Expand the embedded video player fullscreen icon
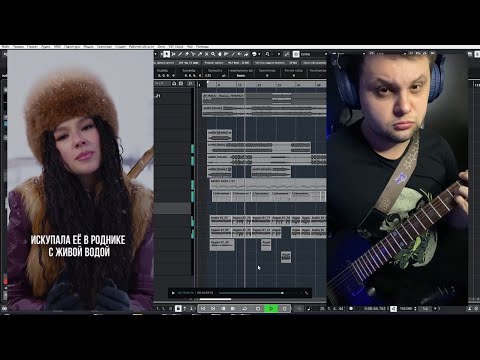480x360 pixels. tap(306, 293)
